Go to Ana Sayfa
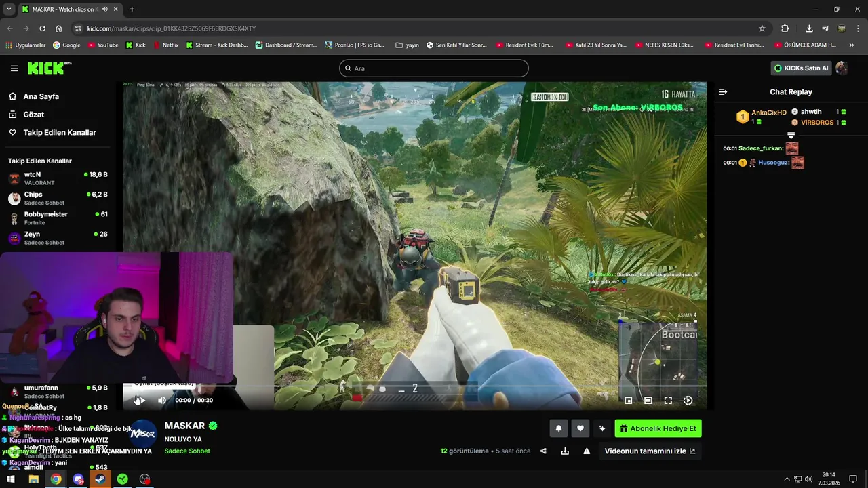 (x=41, y=96)
